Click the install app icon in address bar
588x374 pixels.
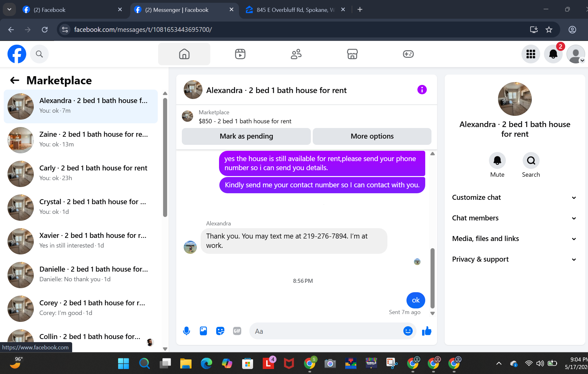click(x=534, y=30)
